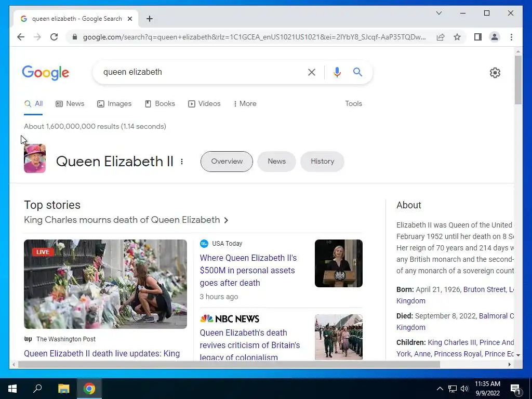Open Washington Post live updates headline
The height and width of the screenshot is (399, 532).
[x=102, y=353]
